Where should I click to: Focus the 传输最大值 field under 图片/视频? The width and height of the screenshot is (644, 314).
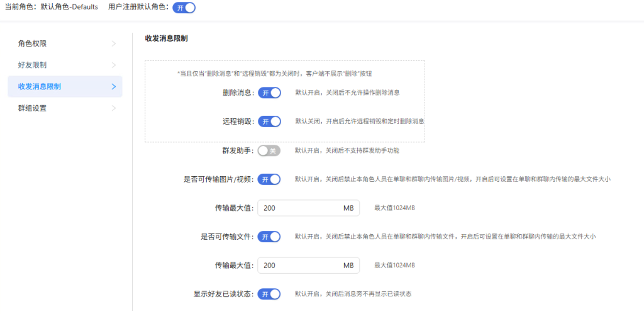click(308, 208)
